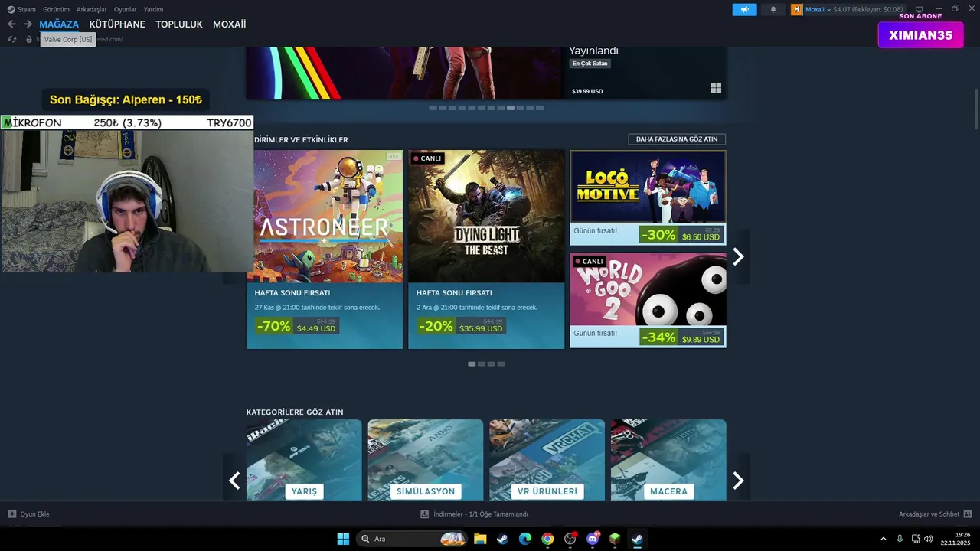Open Arkadaşlar menu
This screenshot has width=980, height=551.
[x=91, y=9]
